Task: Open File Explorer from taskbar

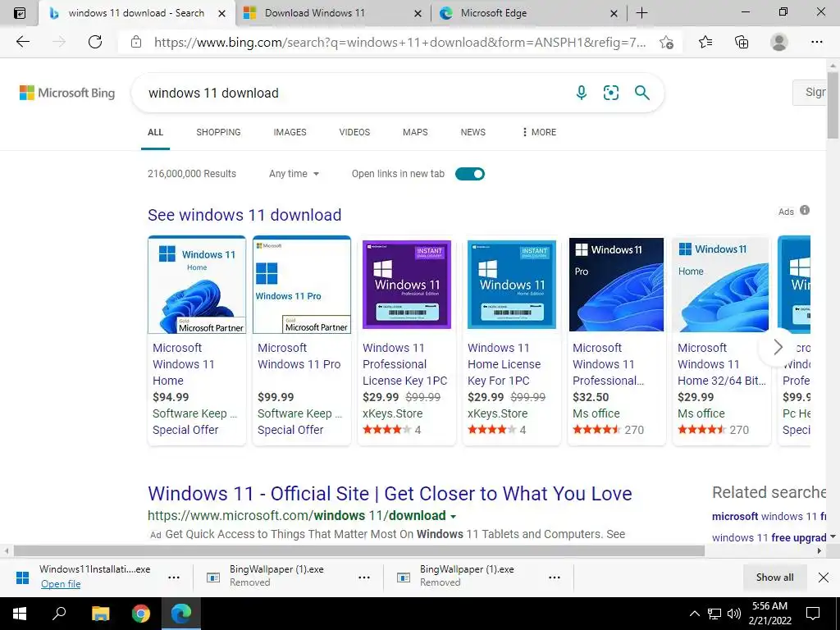Action: coord(100,614)
